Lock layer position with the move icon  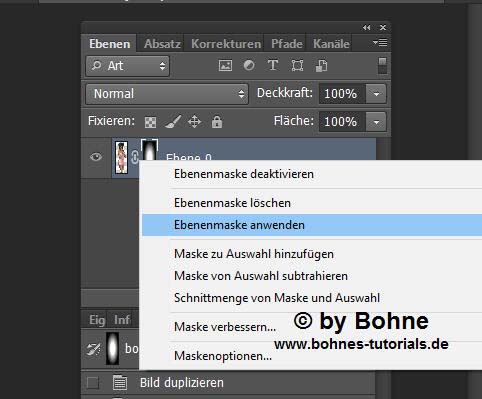coord(194,122)
